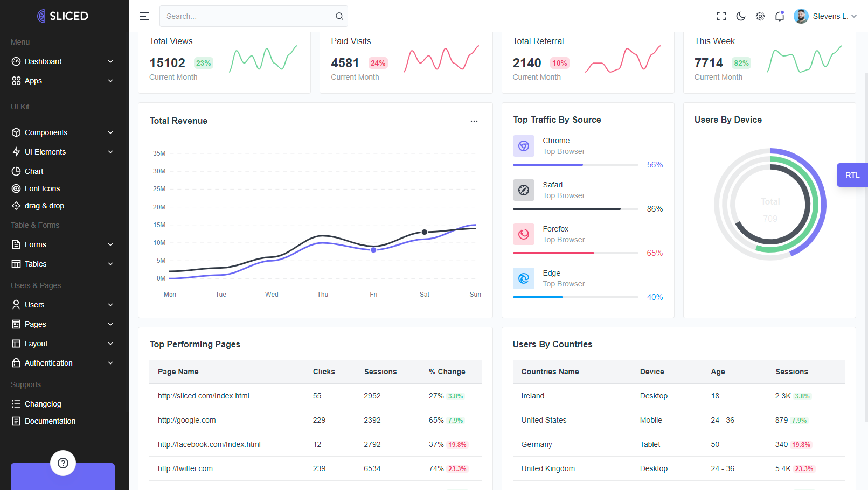Open the Stevens L. profile dropdown
This screenshot has width=868, height=490.
click(825, 16)
